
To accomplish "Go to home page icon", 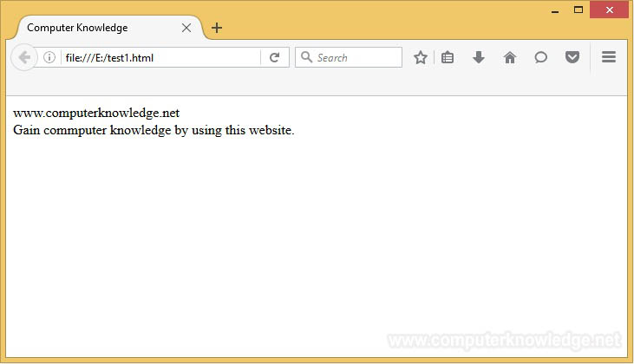I will 509,57.
